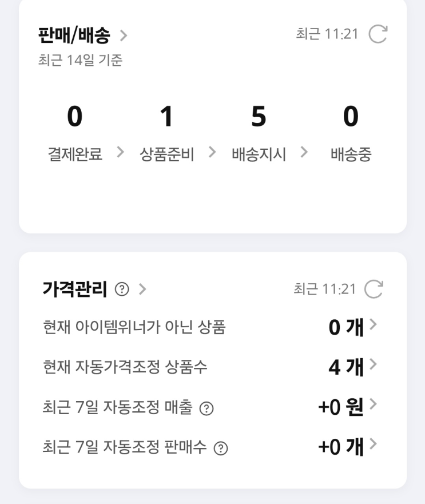
Task: Refresh the 가격관리 card data
Action: [374, 289]
